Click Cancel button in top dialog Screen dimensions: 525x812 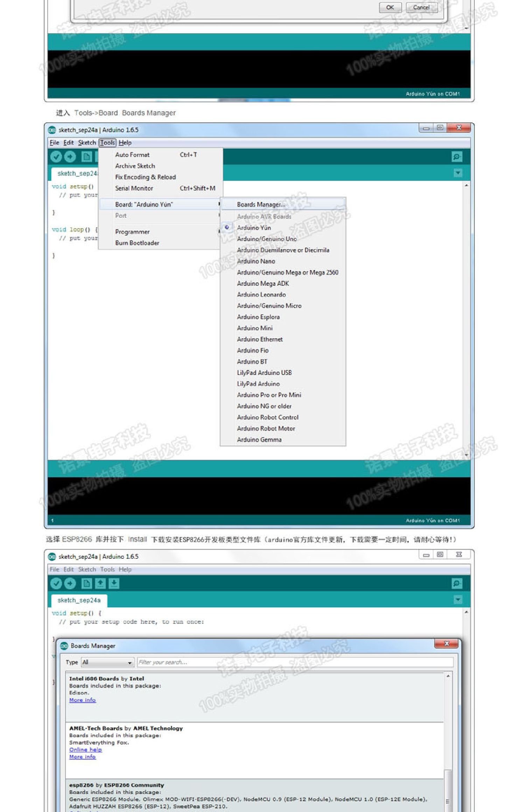point(421,7)
